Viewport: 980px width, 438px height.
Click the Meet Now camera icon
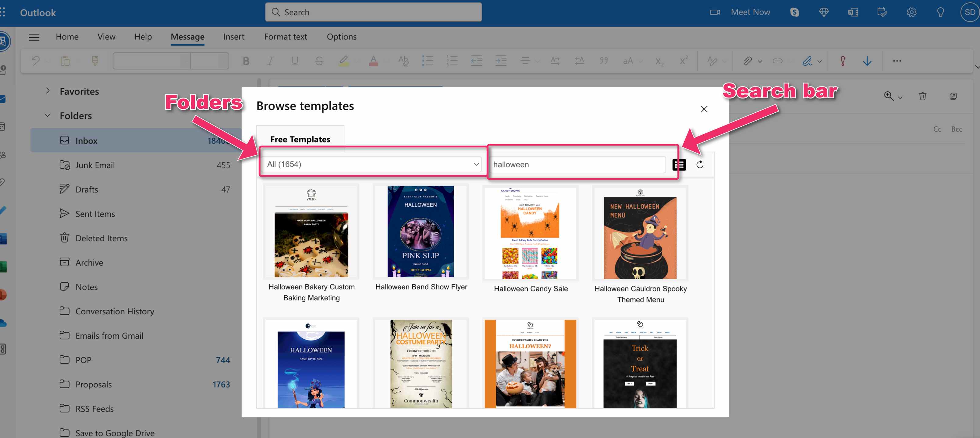tap(715, 12)
